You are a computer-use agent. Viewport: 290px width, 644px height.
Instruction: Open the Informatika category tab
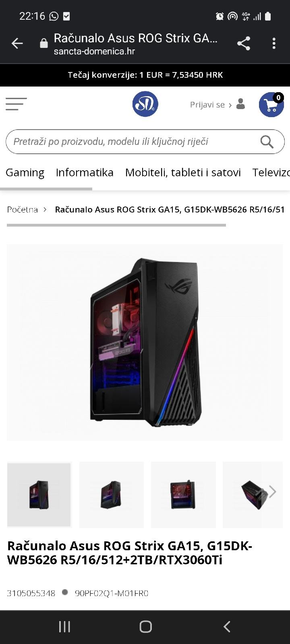click(85, 172)
